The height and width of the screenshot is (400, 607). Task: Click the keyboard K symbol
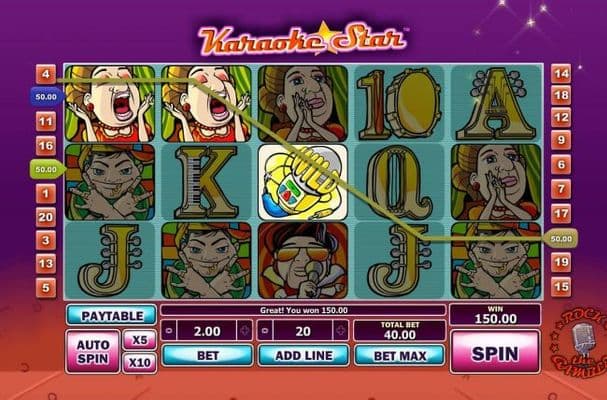pos(206,182)
